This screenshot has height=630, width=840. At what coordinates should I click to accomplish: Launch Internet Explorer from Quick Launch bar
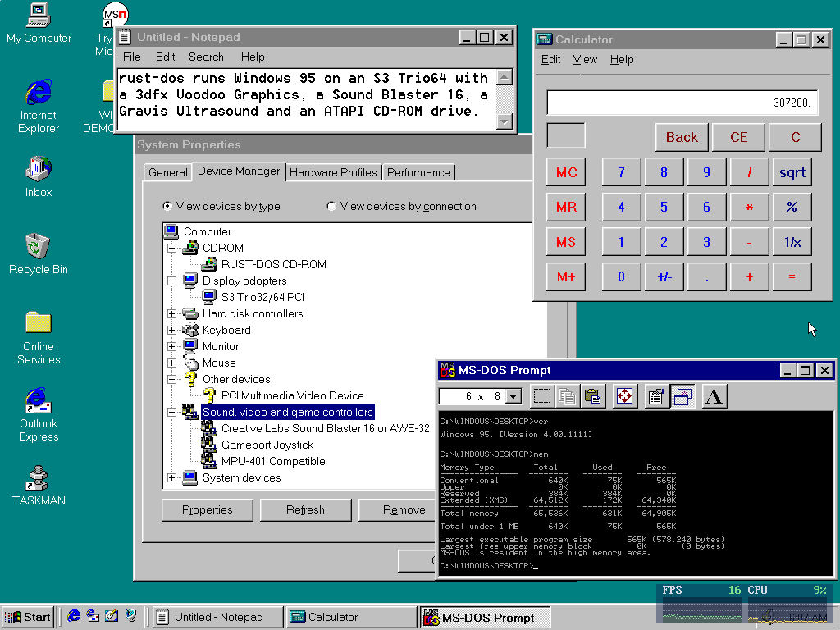coord(74,616)
